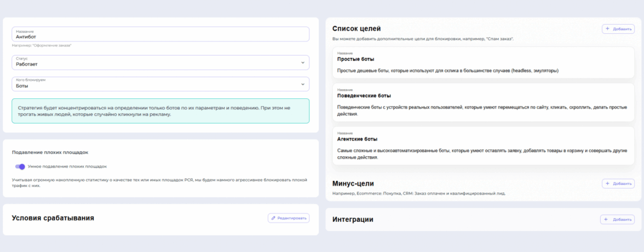The height and width of the screenshot is (252, 644).
Task: Click the chevron arrow in Статус field
Action: (x=303, y=62)
